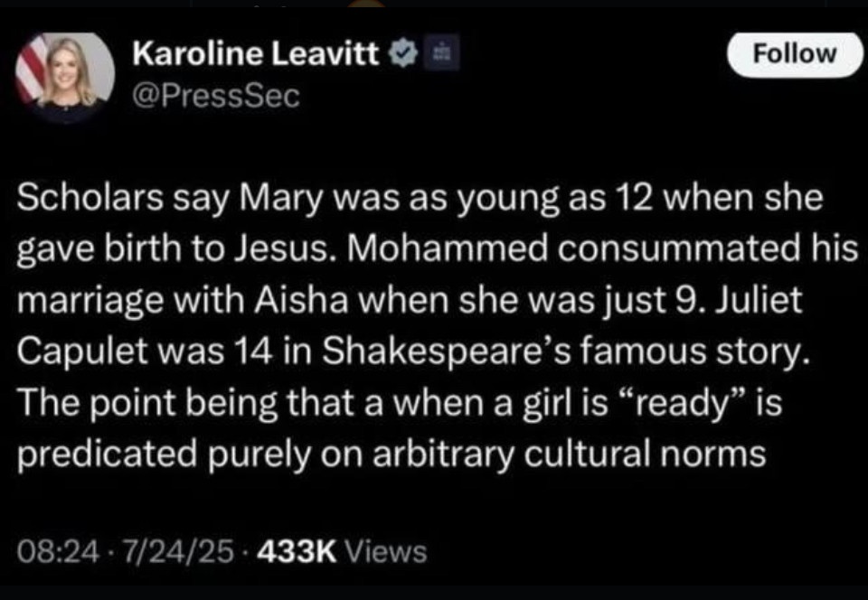Click the line starting "gave birth to Jesus"
The width and height of the screenshot is (868, 600).
coord(438,250)
